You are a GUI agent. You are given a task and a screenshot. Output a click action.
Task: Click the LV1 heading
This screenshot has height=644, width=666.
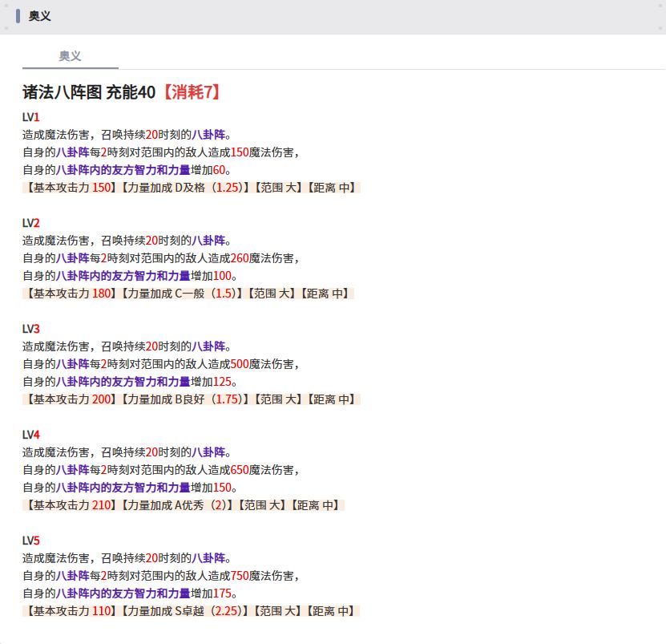(31, 117)
